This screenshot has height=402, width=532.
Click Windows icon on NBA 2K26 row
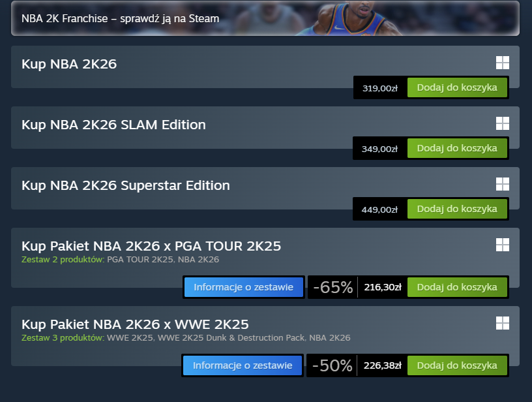pos(502,63)
